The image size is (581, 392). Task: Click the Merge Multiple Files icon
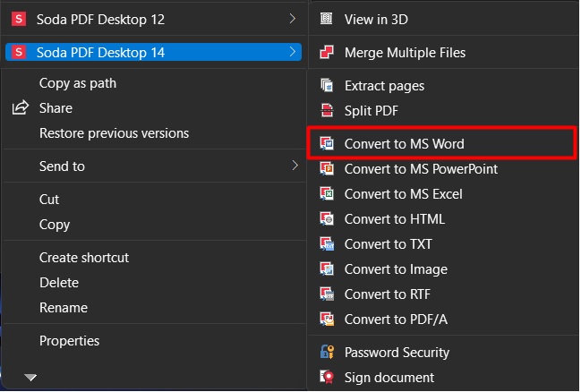pyautogui.click(x=327, y=52)
